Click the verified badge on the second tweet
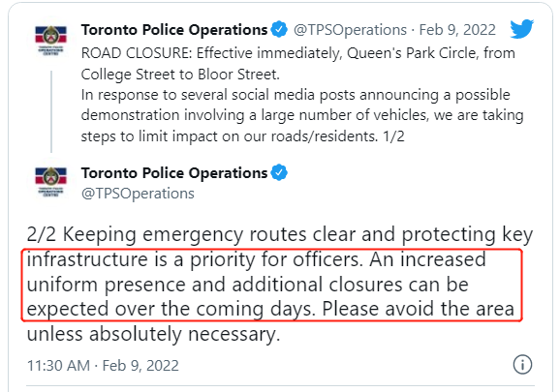Screen dimensions: 560x392 pyautogui.click(x=279, y=172)
